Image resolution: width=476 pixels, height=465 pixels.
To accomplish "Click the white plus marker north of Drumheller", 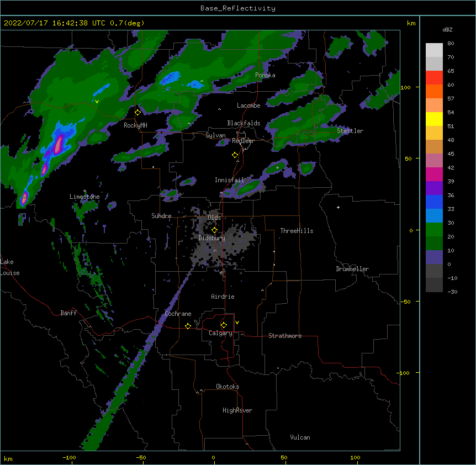I will point(338,207).
